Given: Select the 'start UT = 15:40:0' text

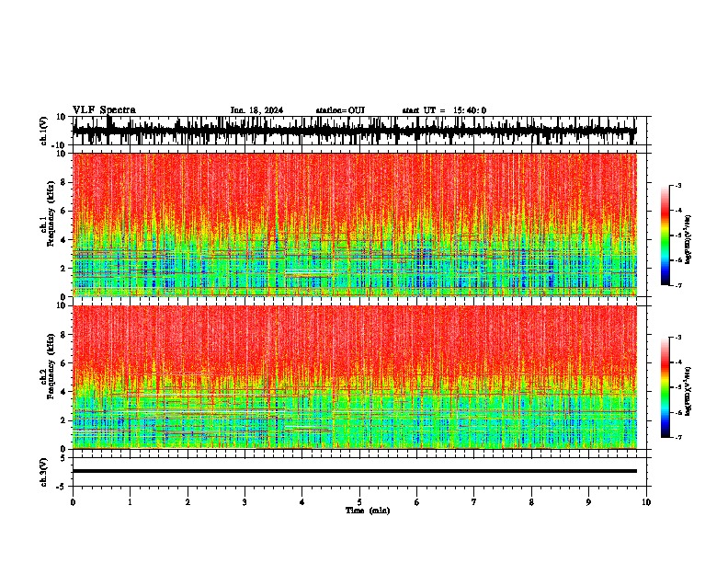Looking at the screenshot, I should pos(444,110).
